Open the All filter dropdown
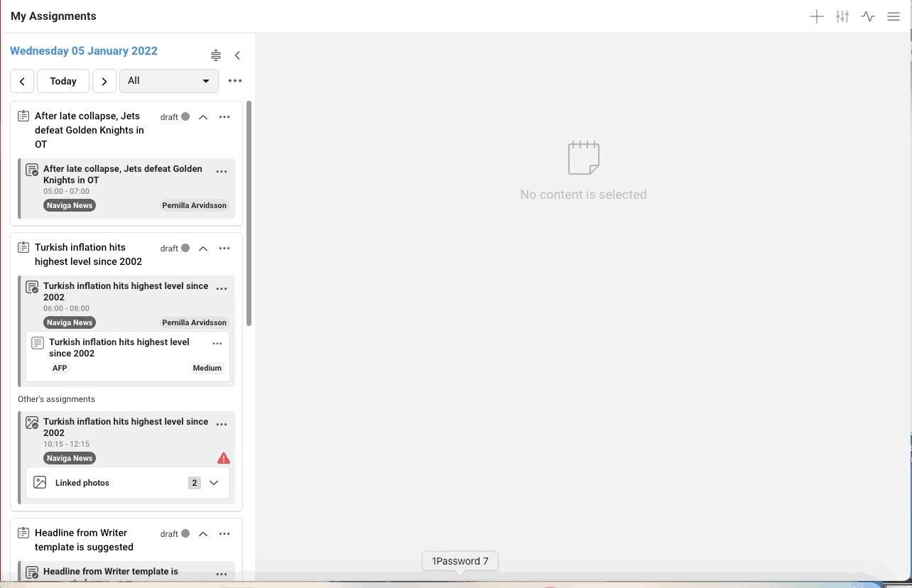Image resolution: width=912 pixels, height=588 pixels. click(169, 81)
